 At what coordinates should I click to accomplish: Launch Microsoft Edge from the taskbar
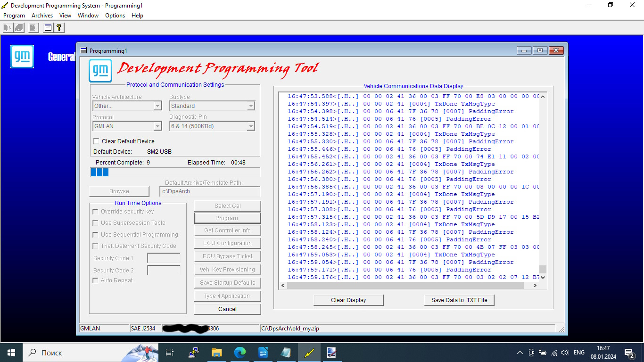[240, 353]
